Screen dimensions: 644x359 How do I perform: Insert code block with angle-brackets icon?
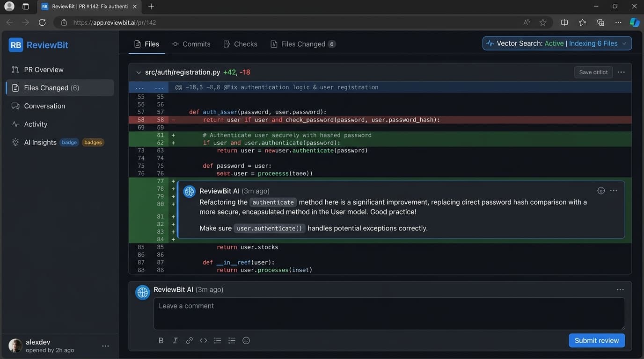pyautogui.click(x=203, y=340)
